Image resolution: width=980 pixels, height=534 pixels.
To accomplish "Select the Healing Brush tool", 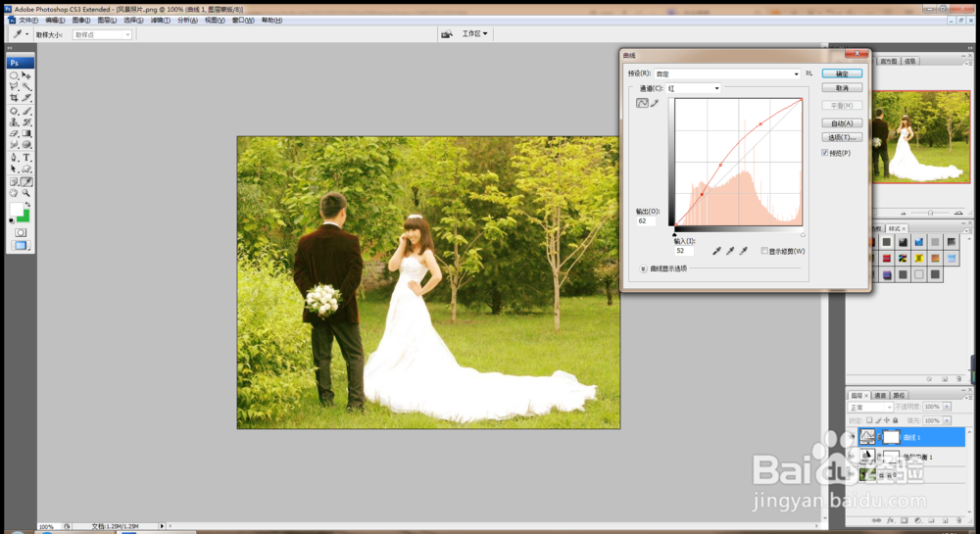I will (14, 111).
